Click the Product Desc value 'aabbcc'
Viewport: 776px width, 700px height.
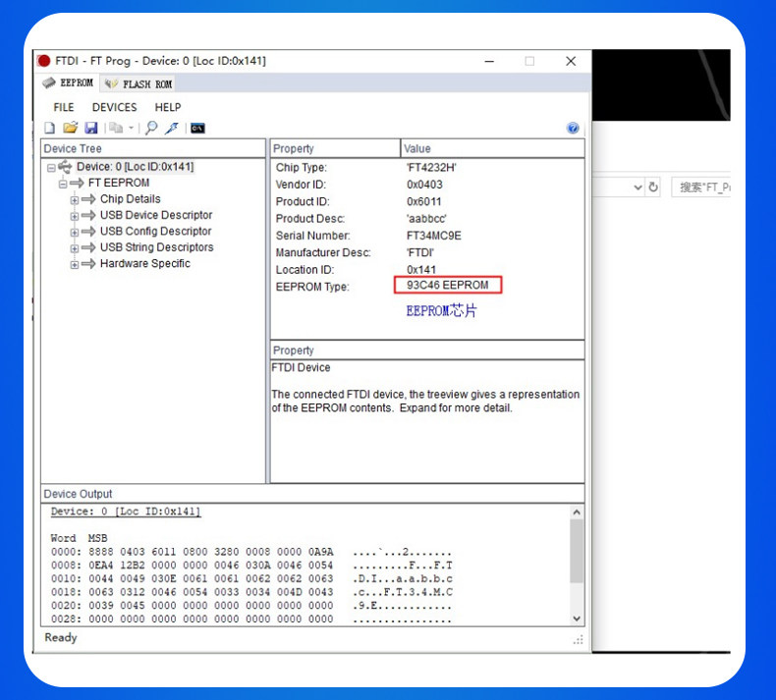(426, 219)
